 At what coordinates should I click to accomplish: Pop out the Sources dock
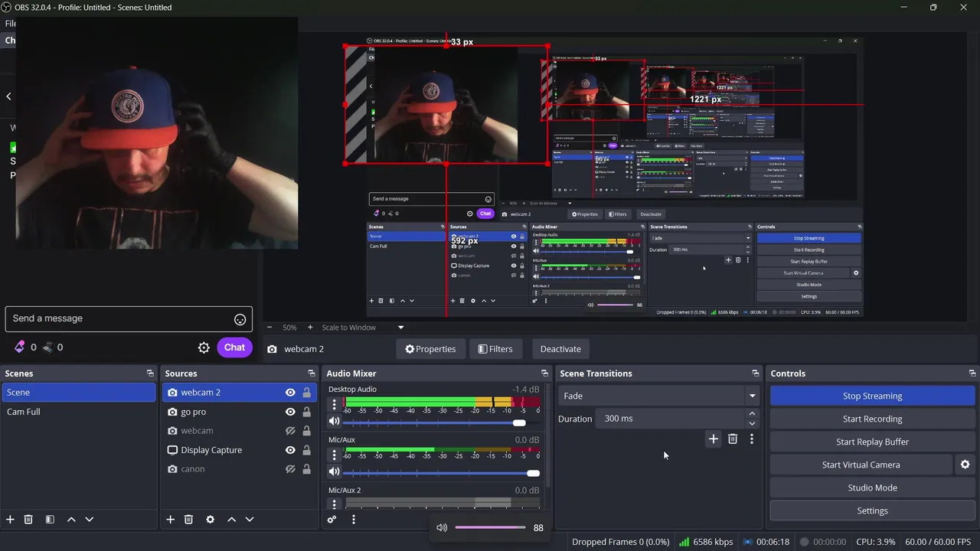[x=311, y=373]
